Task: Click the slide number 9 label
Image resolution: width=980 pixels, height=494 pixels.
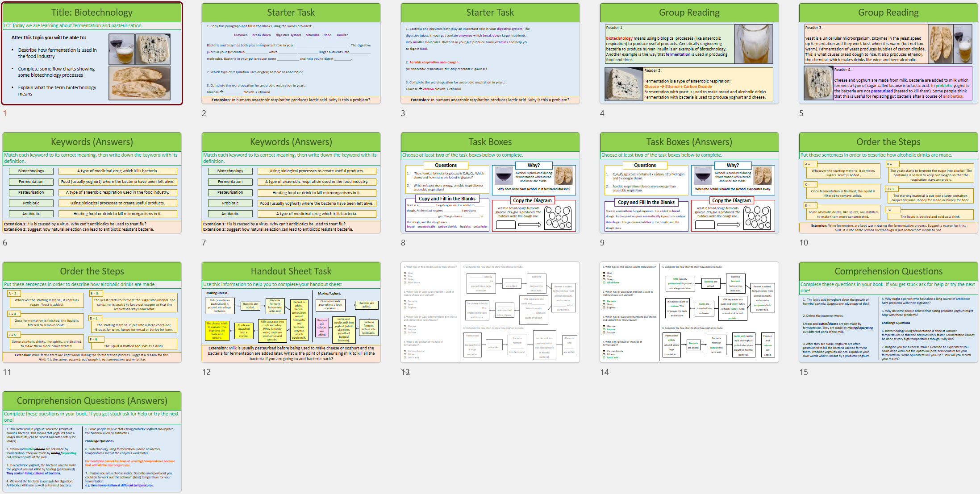Action: [x=602, y=243]
